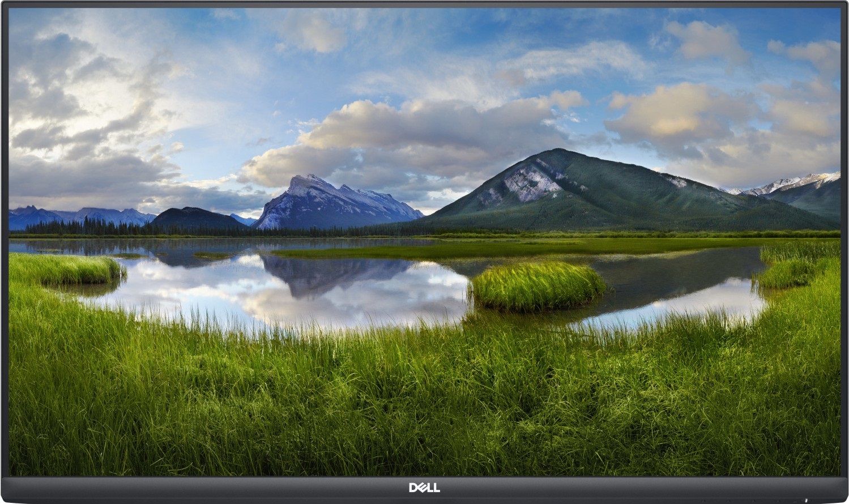Click the distant blue mountain range at left
This screenshot has height=504, width=849.
tap(74, 216)
